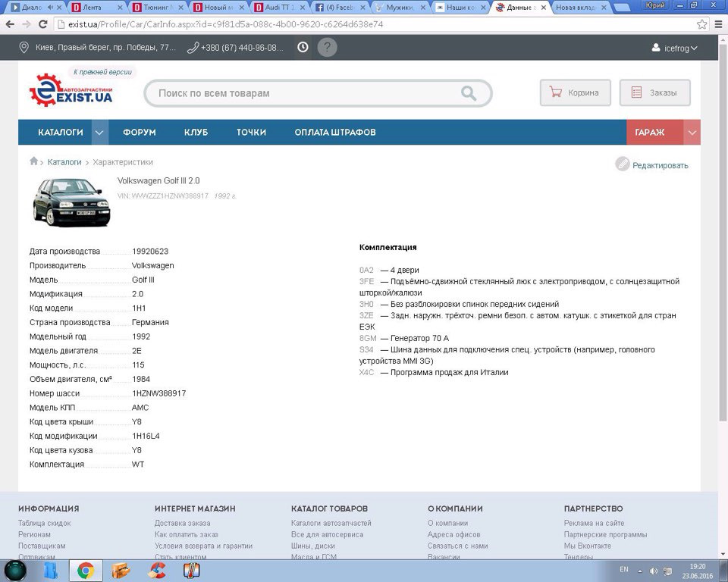Switch to the Facebook browser tab
Image resolution: width=728 pixels, height=582 pixels.
340,8
